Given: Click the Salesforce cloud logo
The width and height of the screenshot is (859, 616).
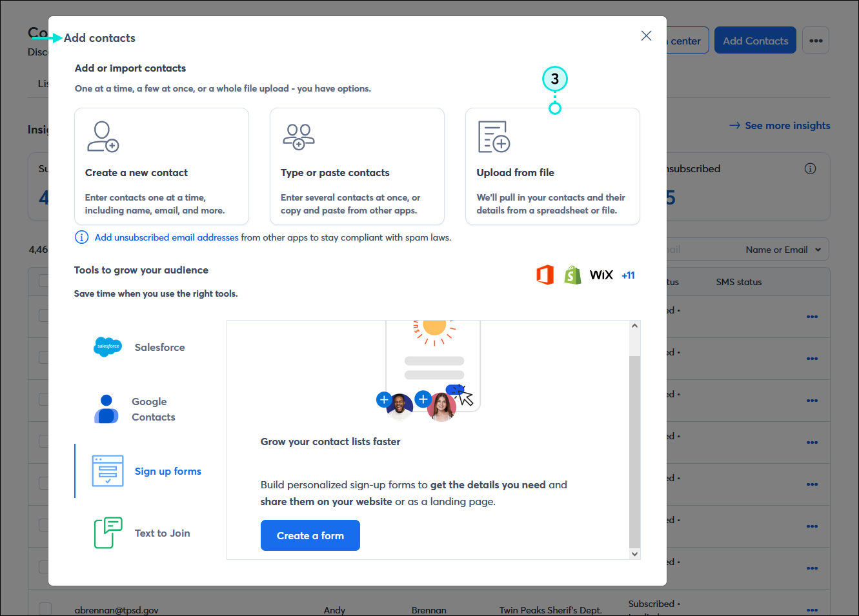Looking at the screenshot, I should pyautogui.click(x=108, y=347).
